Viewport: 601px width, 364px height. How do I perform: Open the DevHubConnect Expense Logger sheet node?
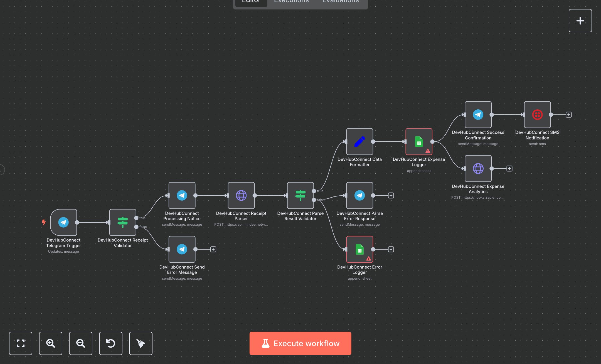pos(419,142)
